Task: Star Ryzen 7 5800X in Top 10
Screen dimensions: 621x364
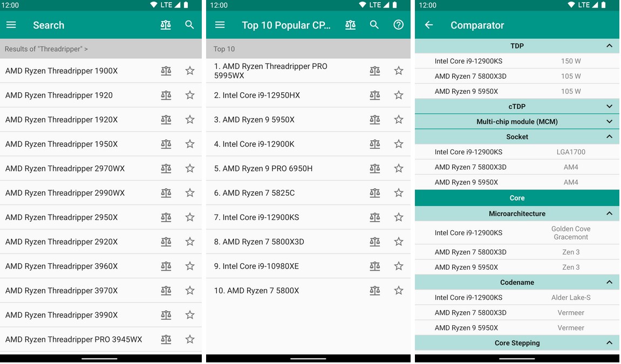Action: click(399, 291)
